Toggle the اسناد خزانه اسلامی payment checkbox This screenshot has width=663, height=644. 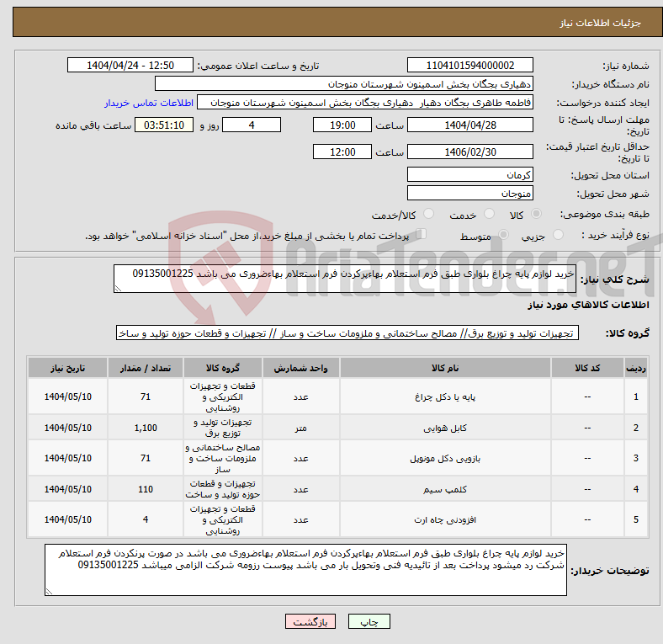click(x=421, y=234)
